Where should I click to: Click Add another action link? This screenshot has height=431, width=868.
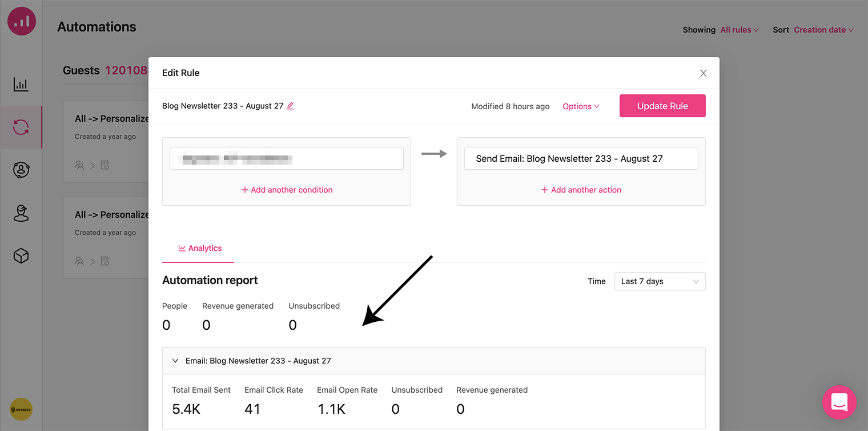coord(581,190)
